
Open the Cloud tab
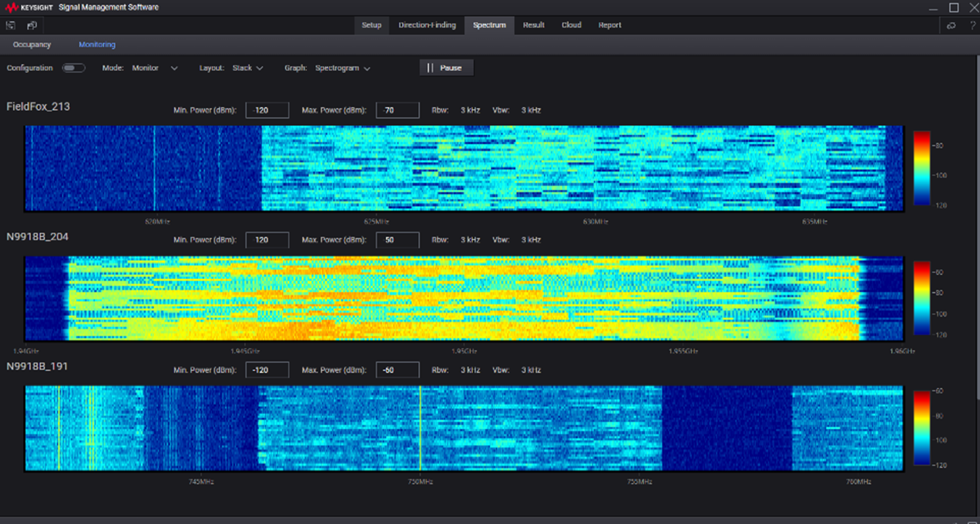point(571,26)
